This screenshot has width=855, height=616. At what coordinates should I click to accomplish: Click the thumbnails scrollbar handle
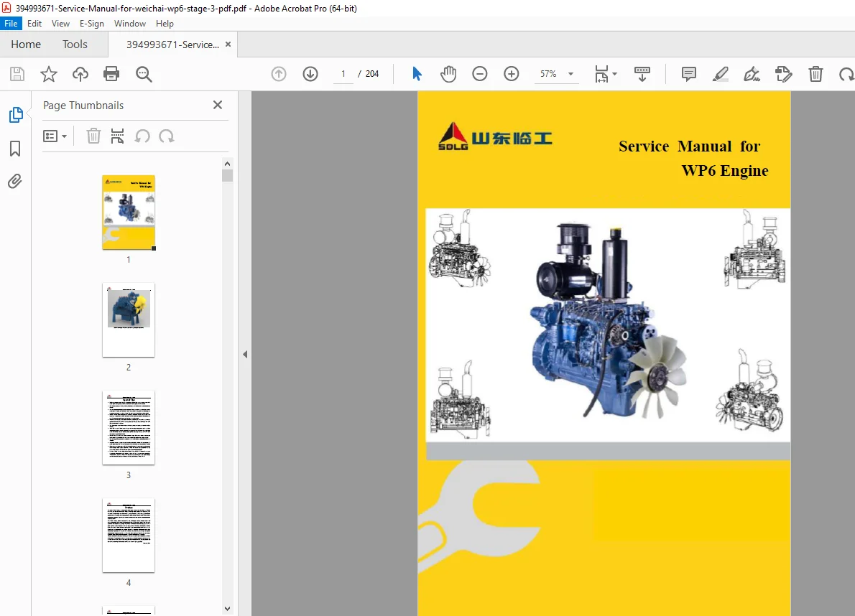[x=227, y=175]
